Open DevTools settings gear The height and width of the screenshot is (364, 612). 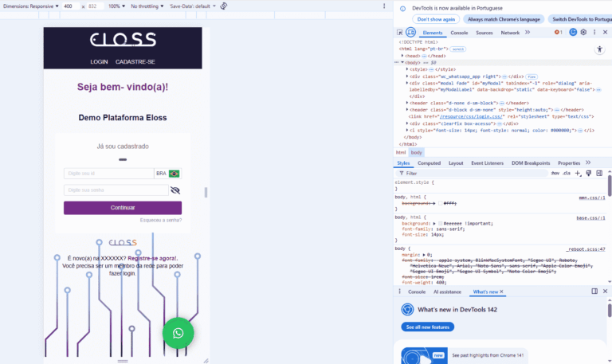pos(583,33)
